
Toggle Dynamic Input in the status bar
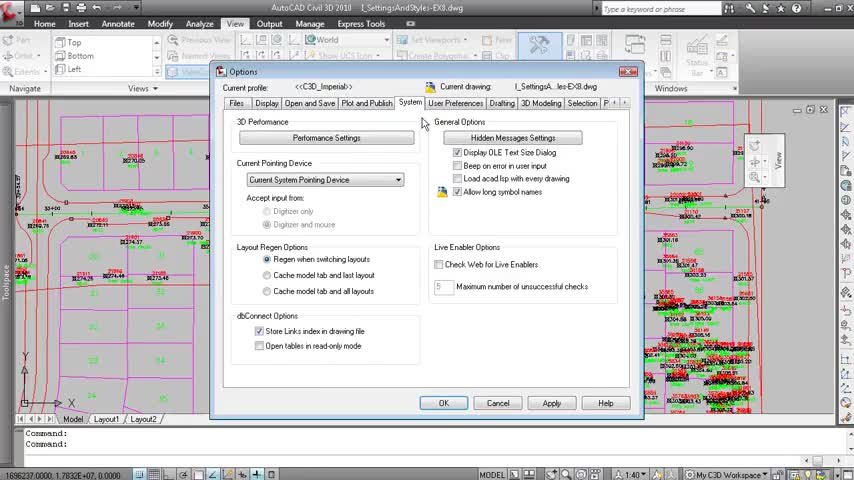click(242, 475)
